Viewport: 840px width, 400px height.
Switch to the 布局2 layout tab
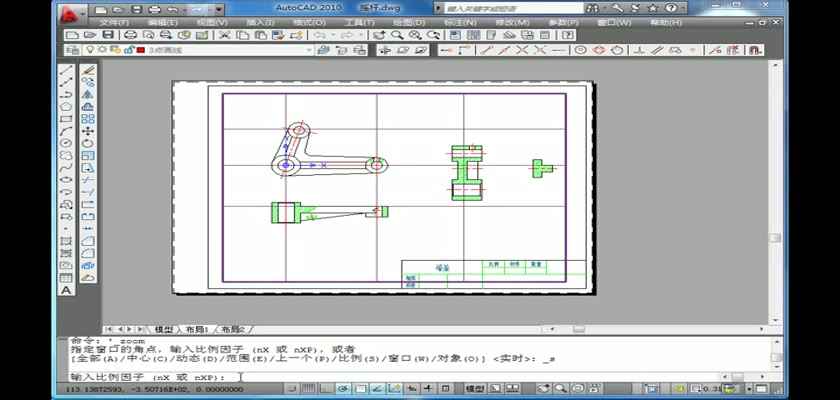tap(232, 329)
